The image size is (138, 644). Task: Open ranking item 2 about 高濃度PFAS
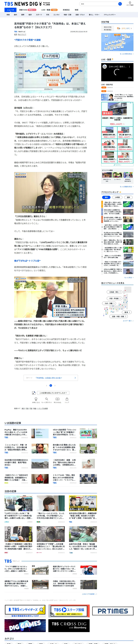pos(117,212)
